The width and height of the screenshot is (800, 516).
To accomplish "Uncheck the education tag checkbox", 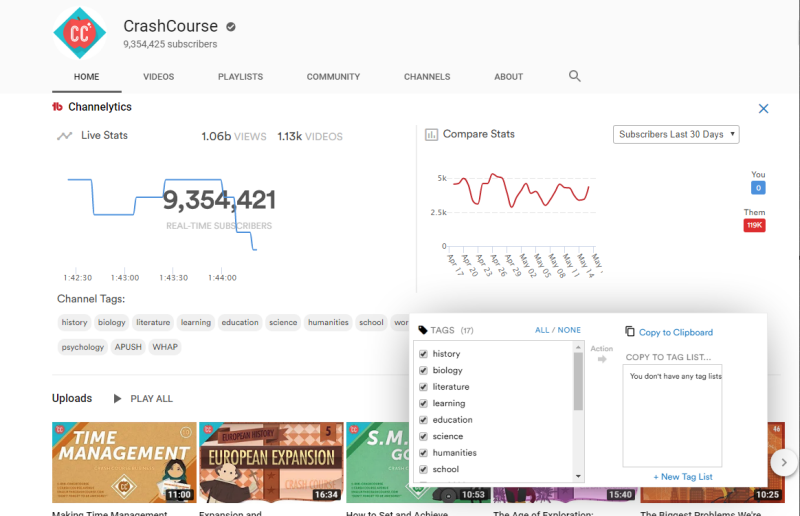I will point(423,420).
